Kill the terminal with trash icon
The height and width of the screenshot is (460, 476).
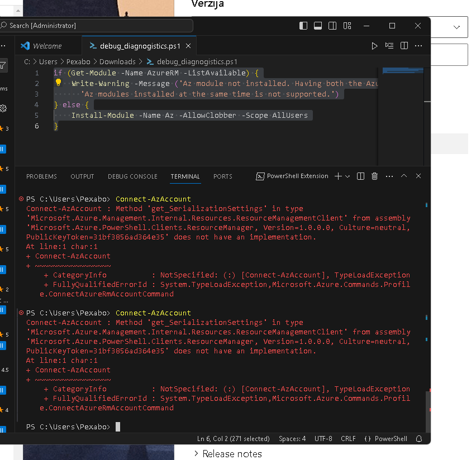375,176
